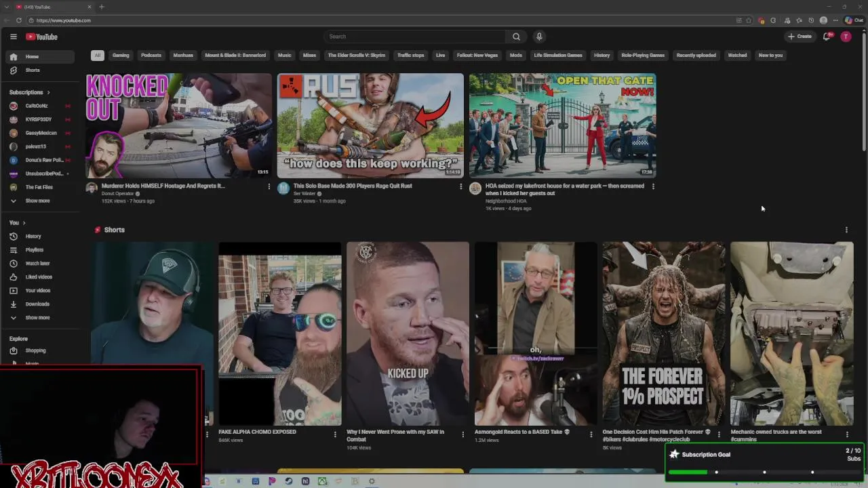Open options for Murderer Holds HIMSELF Hostage video

[x=269, y=186]
